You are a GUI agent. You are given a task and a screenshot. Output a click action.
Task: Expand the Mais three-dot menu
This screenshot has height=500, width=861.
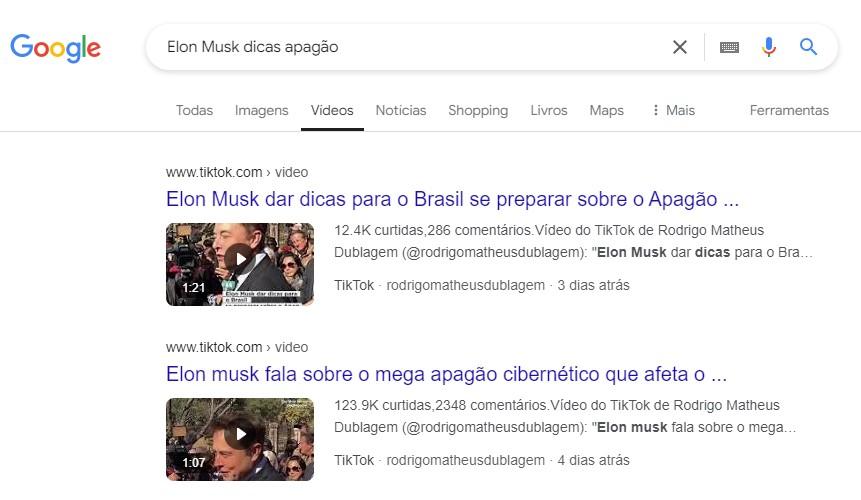pos(673,110)
